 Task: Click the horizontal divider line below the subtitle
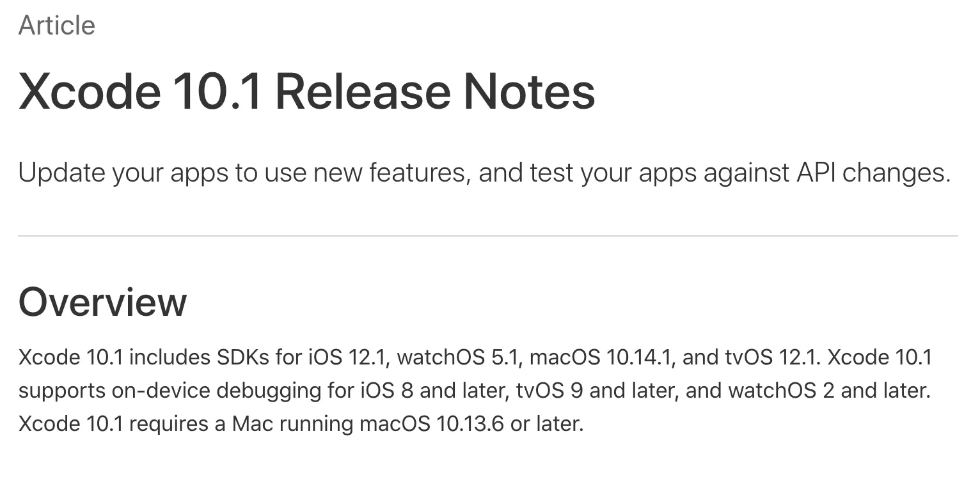click(488, 236)
